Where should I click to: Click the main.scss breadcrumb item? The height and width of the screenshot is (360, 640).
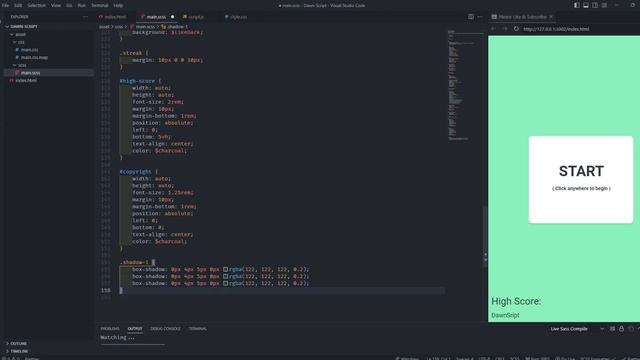pyautogui.click(x=145, y=27)
